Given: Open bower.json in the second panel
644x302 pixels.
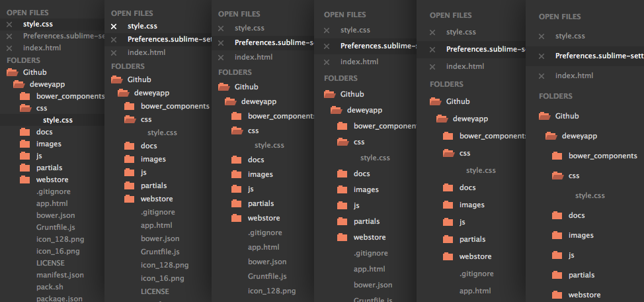Looking at the screenshot, I should [x=160, y=238].
